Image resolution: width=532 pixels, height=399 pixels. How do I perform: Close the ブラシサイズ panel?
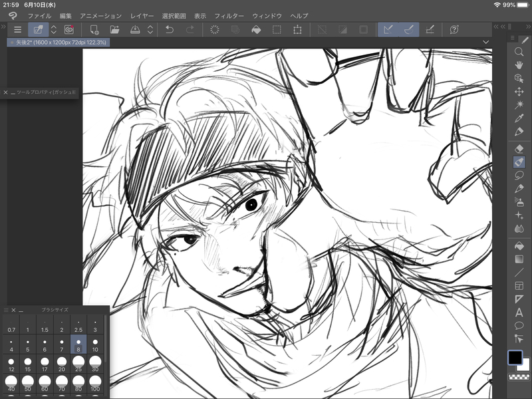(13, 310)
